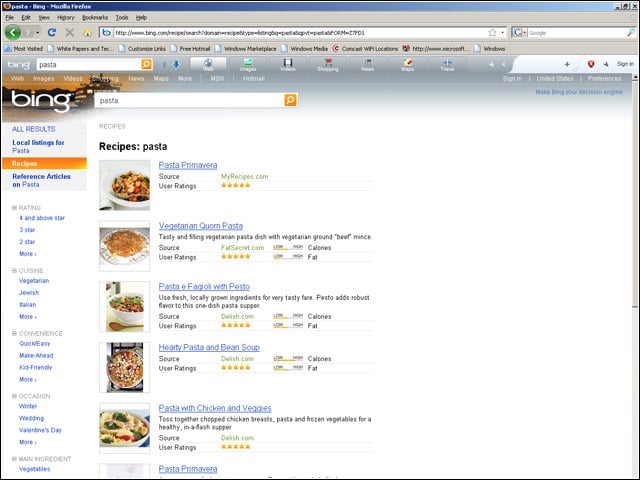Open Shopping from the Bing toolbar
Image resolution: width=640 pixels, height=480 pixels.
[x=328, y=64]
